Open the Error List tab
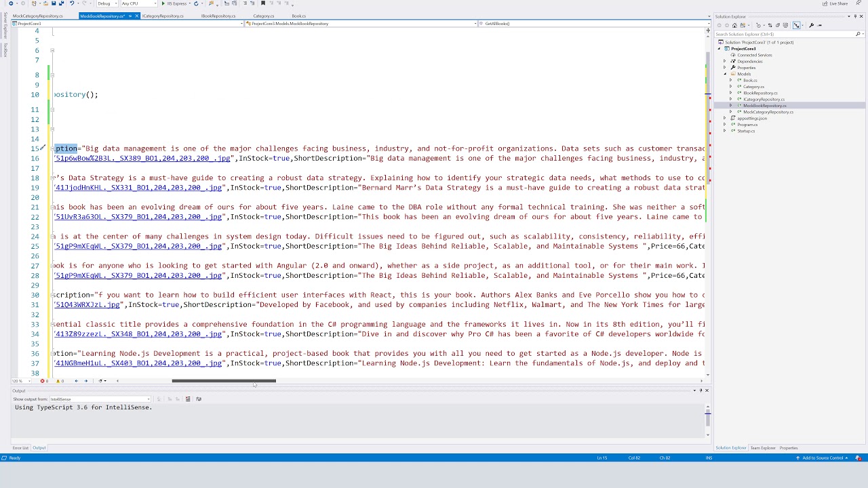 click(x=20, y=448)
